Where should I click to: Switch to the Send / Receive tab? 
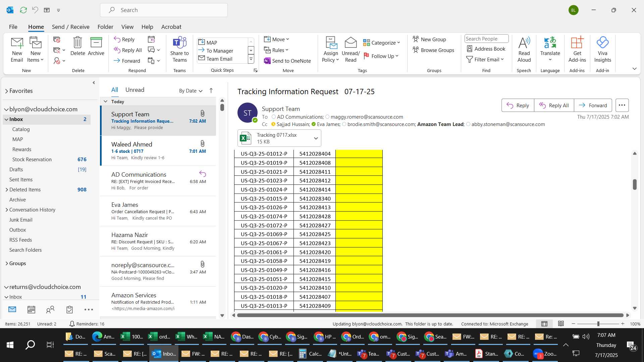70,27
